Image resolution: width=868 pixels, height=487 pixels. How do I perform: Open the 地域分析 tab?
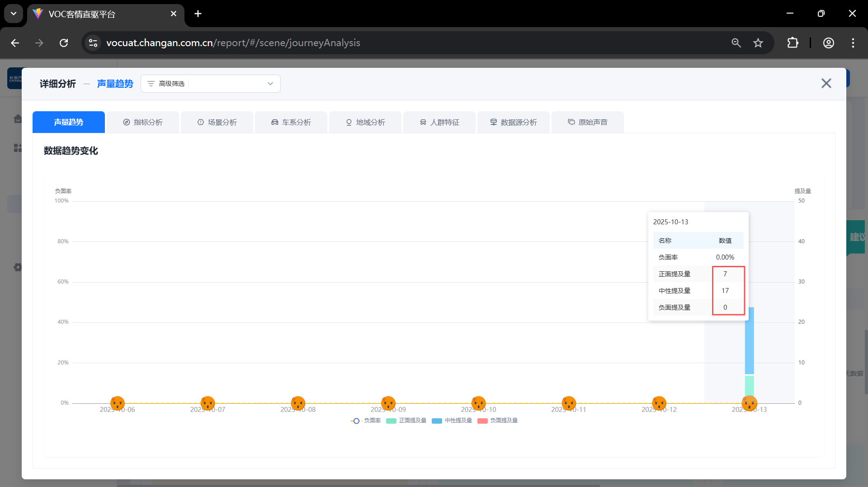365,122
